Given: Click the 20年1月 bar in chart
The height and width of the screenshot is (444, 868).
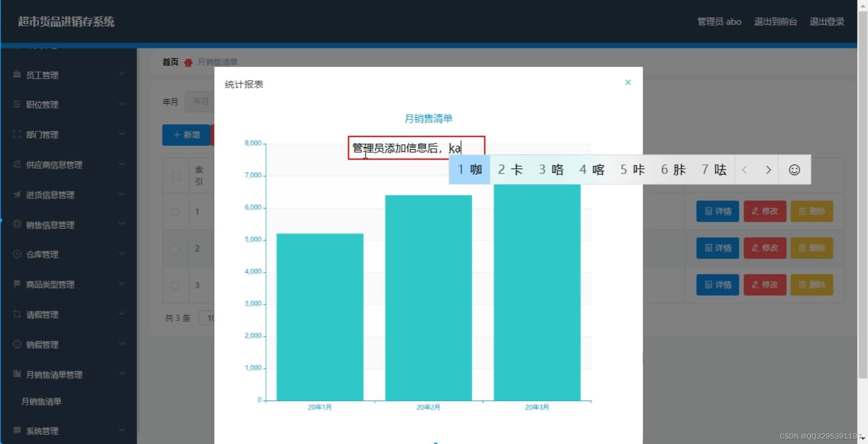Looking at the screenshot, I should (320, 317).
